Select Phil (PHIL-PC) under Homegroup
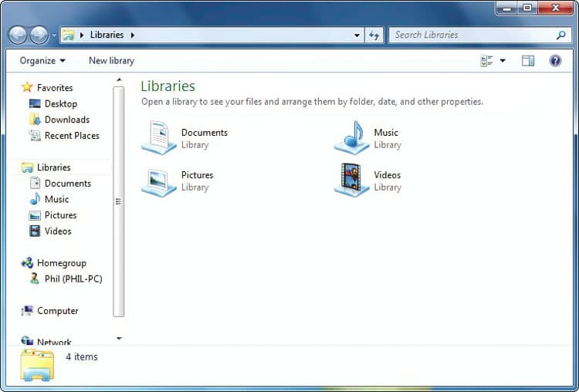 pyautogui.click(x=73, y=279)
